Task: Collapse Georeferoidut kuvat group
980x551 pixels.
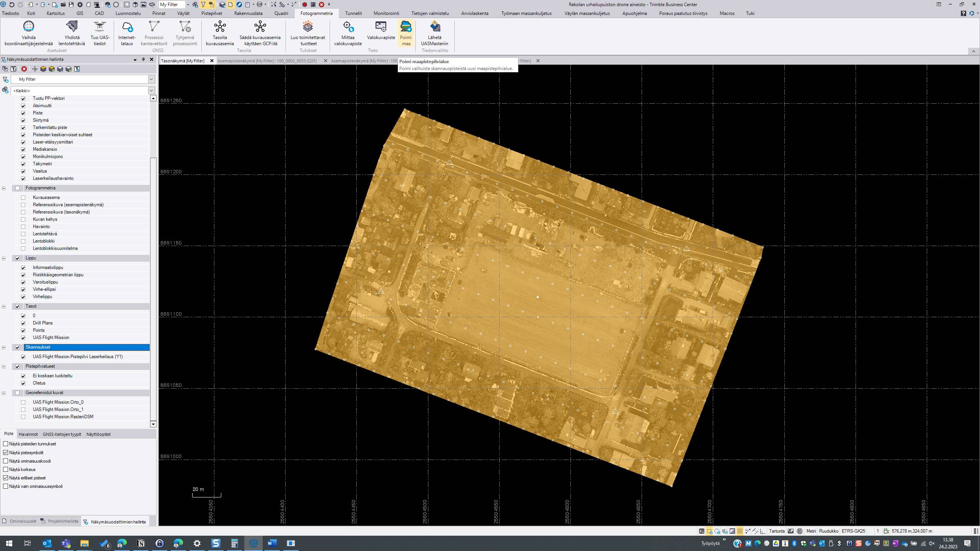Action: [4, 393]
